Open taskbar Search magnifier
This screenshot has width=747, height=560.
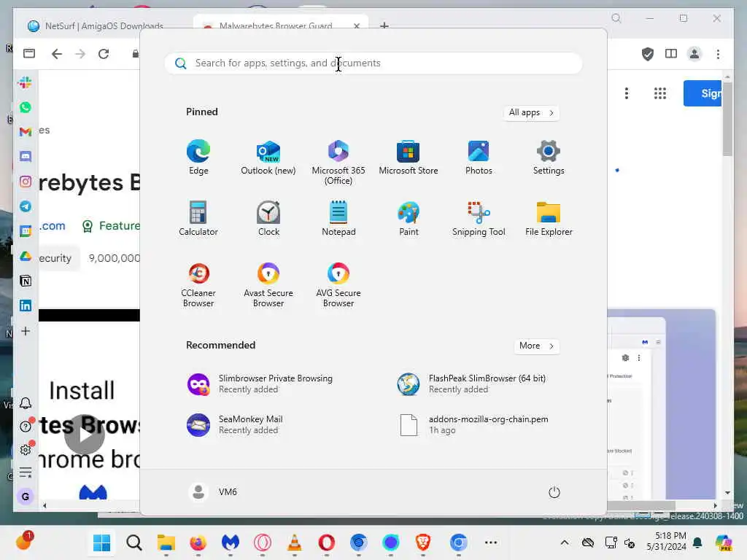tap(134, 542)
